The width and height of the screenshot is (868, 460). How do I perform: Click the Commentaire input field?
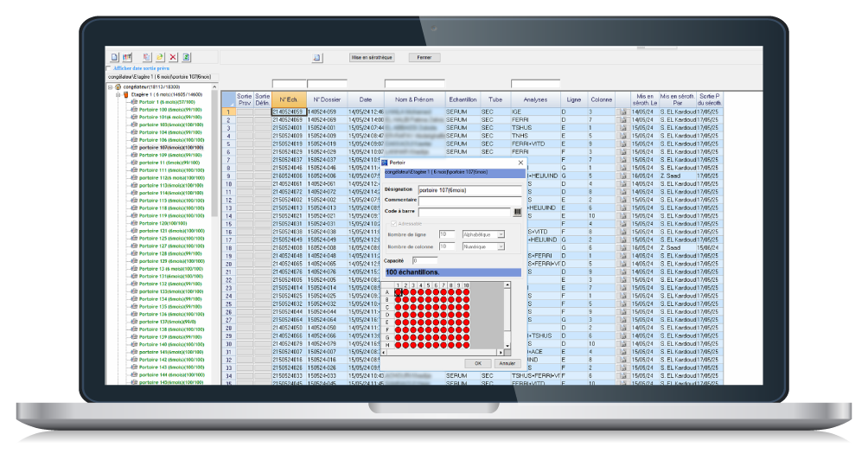point(470,201)
